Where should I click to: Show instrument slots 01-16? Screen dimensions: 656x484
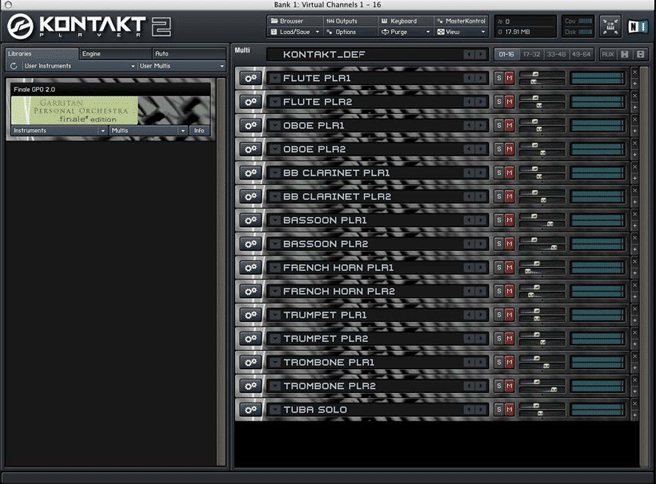point(506,54)
